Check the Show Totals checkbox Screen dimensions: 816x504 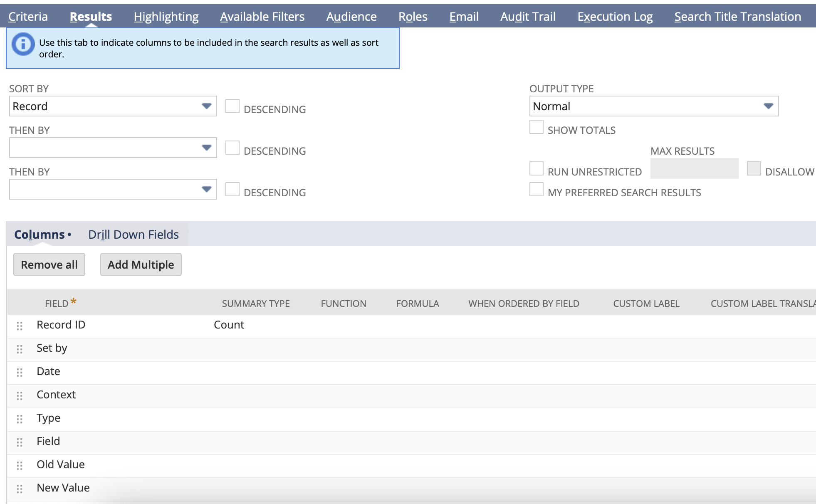click(x=537, y=127)
